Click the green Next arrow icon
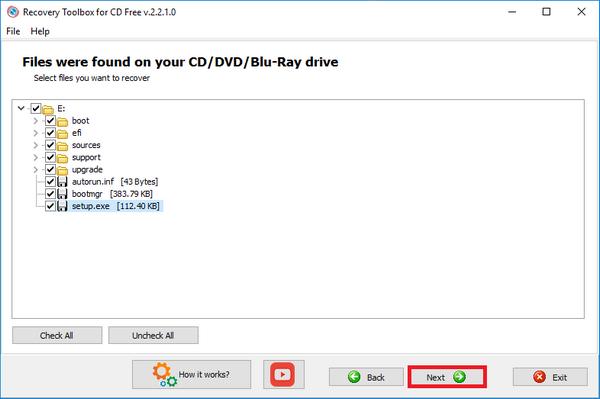Viewport: 600px width, 399px height. tap(459, 377)
